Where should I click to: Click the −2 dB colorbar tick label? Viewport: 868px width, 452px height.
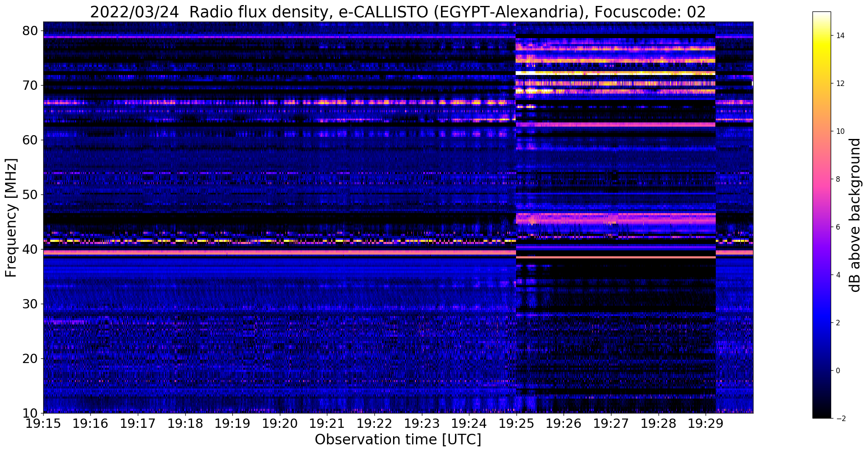pos(840,419)
